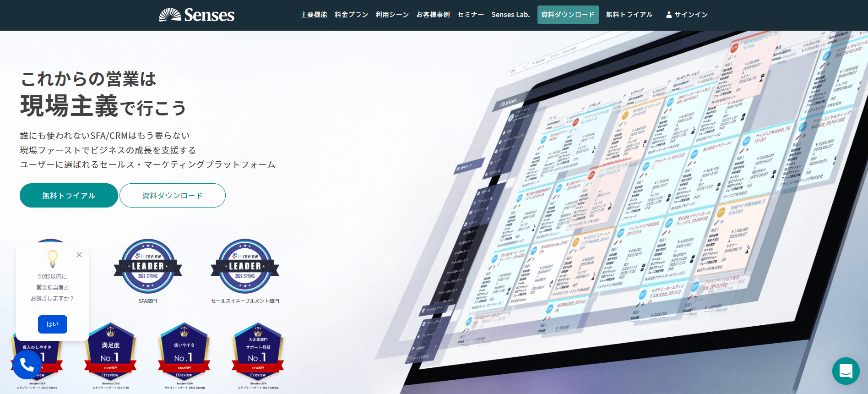Open the chat widget icon
Viewport: 868px width, 394px height.
[x=846, y=371]
